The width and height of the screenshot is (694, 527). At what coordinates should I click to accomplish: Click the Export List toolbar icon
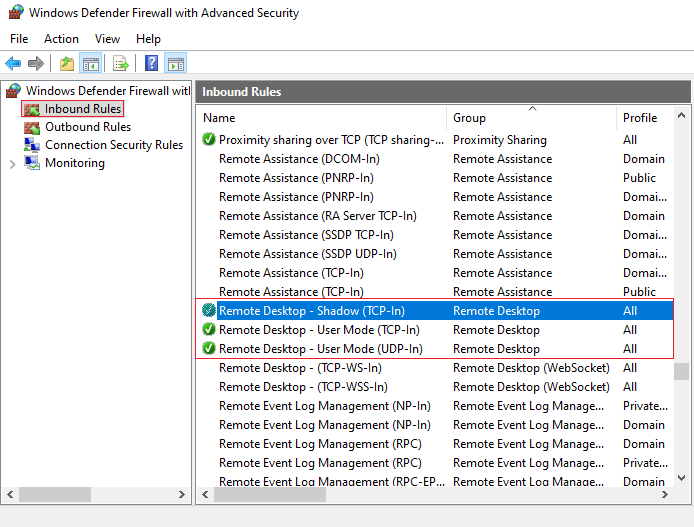point(120,63)
